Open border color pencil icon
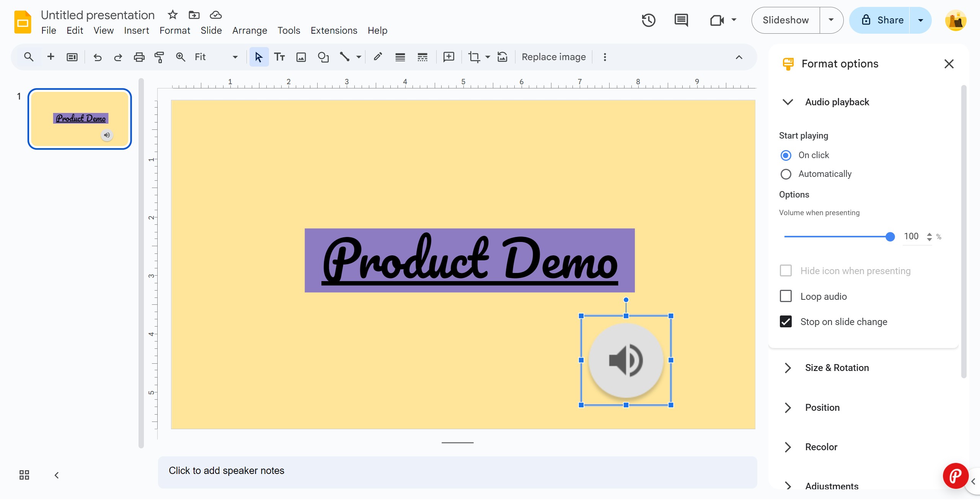The height and width of the screenshot is (500, 980). pyautogui.click(x=378, y=57)
